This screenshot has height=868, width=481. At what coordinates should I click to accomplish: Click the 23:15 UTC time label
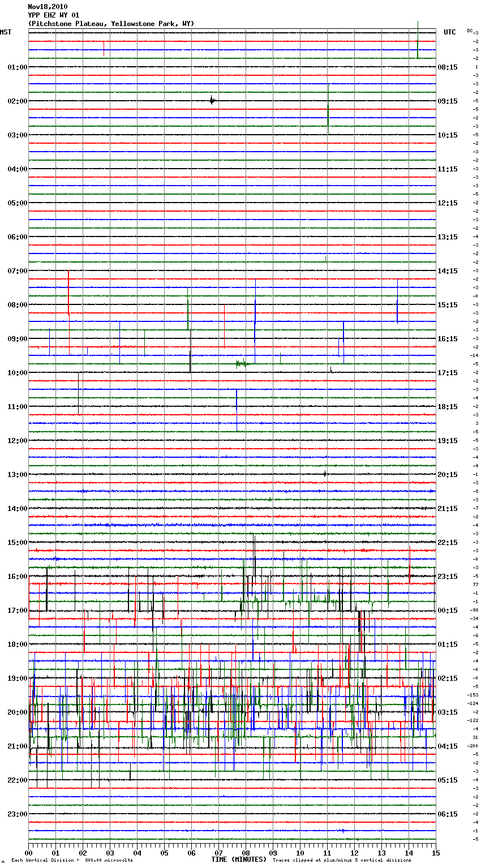tap(448, 577)
